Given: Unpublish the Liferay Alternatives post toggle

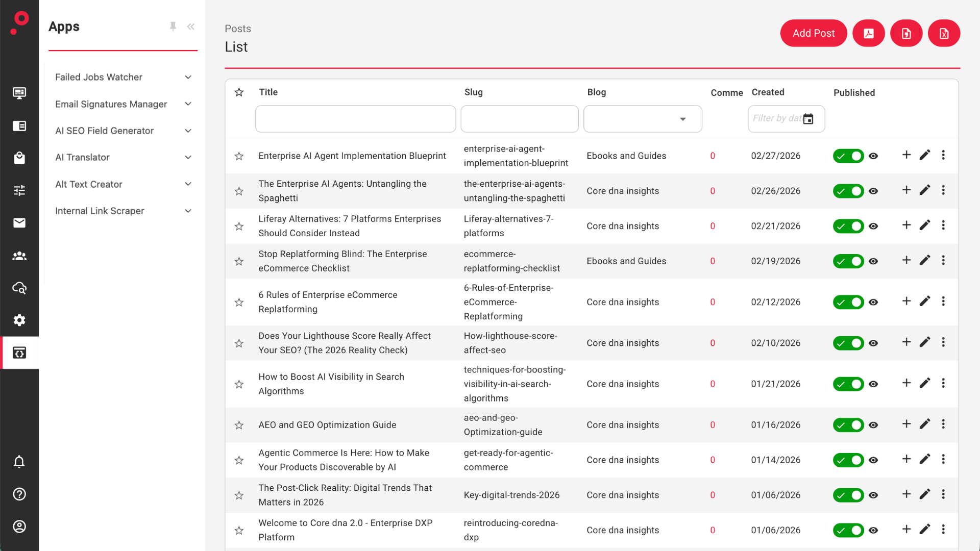Looking at the screenshot, I should coord(848,226).
